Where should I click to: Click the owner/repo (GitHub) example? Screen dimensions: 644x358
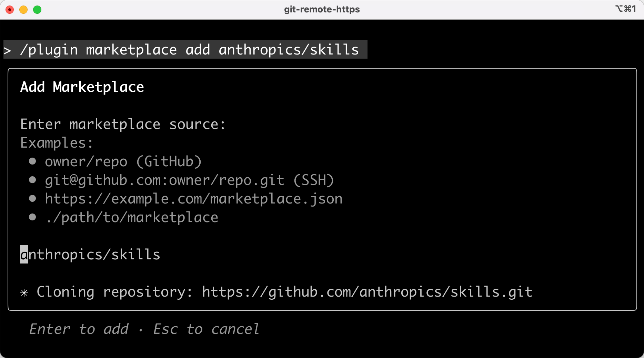[x=123, y=161]
